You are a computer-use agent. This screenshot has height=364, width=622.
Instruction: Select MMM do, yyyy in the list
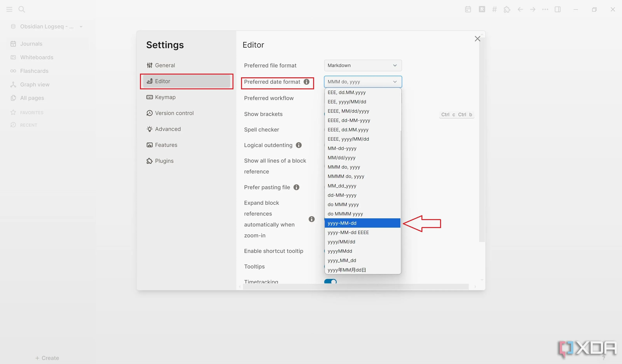pyautogui.click(x=362, y=167)
